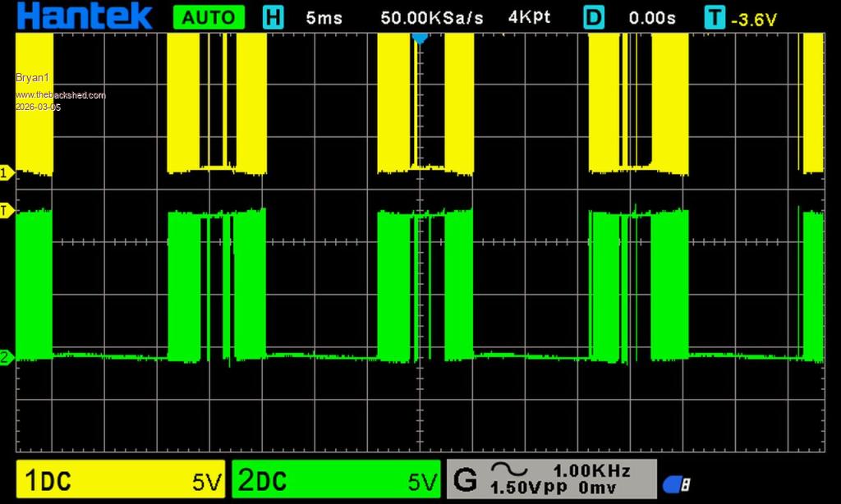Open the 5ms timebase setting
Screen dimensions: 841x504
pyautogui.click(x=324, y=17)
